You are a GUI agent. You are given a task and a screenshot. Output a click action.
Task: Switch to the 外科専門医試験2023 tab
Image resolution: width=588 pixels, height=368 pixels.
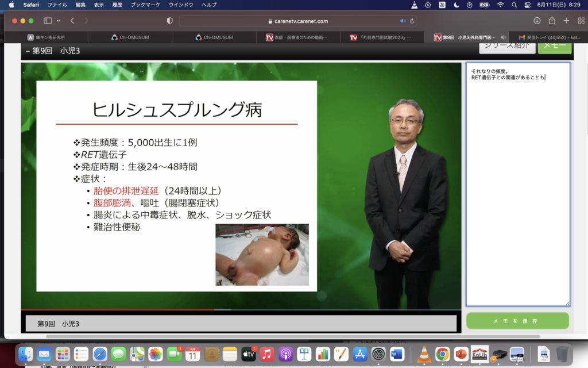(385, 37)
